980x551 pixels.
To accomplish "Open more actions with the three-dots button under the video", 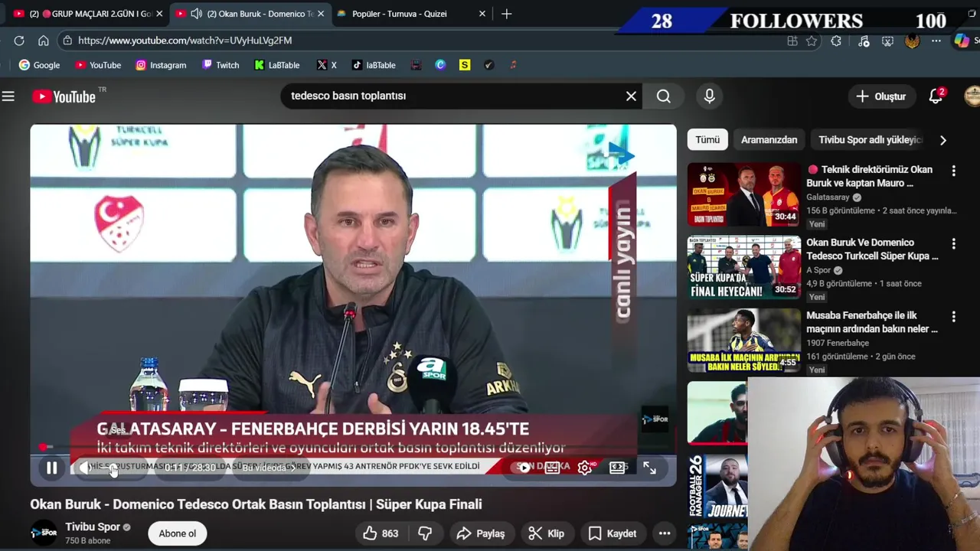I will tap(665, 533).
